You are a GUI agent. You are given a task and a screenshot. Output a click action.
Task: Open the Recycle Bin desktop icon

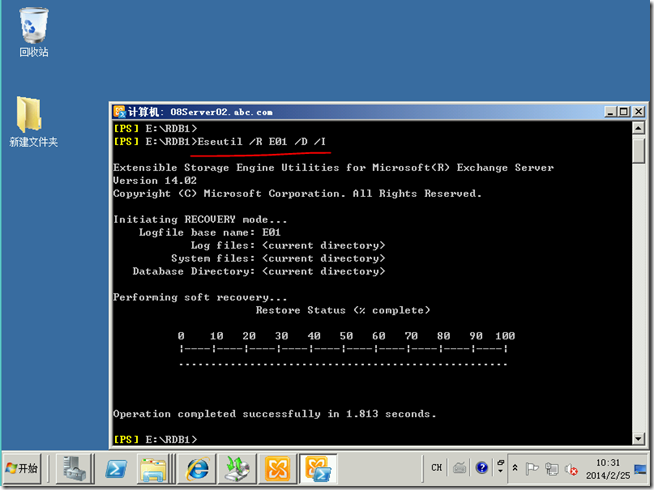pos(33,32)
